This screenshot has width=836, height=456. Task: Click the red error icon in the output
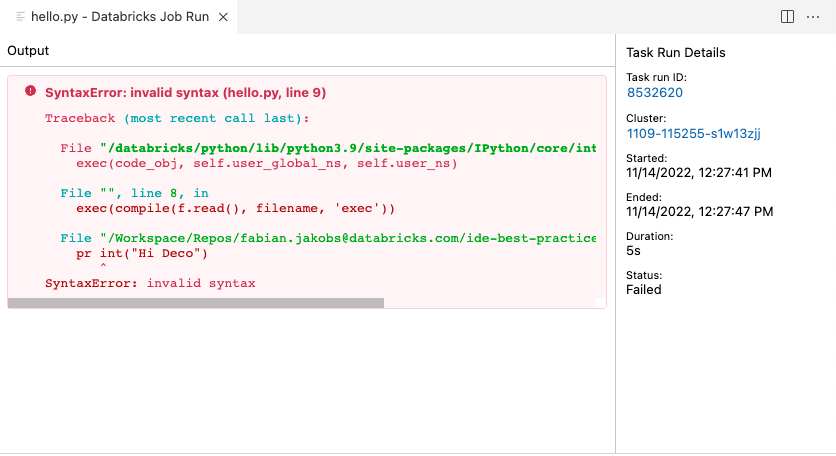[x=30, y=91]
